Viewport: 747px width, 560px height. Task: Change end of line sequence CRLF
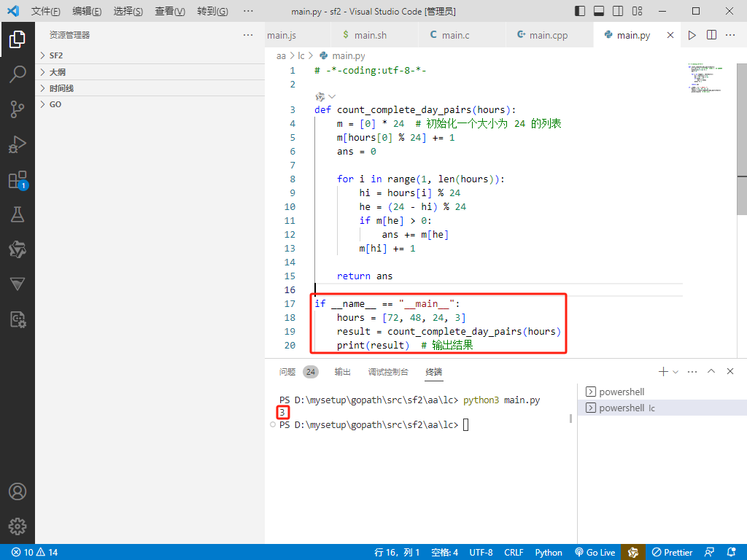[x=514, y=553]
